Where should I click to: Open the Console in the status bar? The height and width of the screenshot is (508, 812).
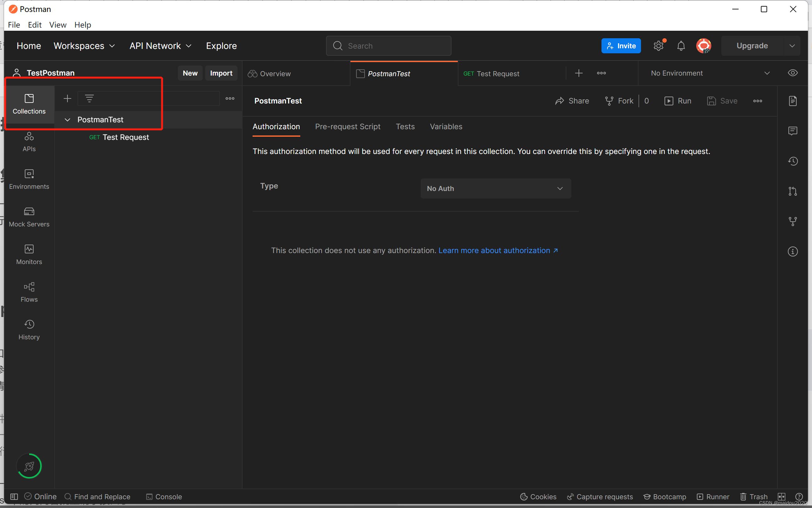(164, 497)
